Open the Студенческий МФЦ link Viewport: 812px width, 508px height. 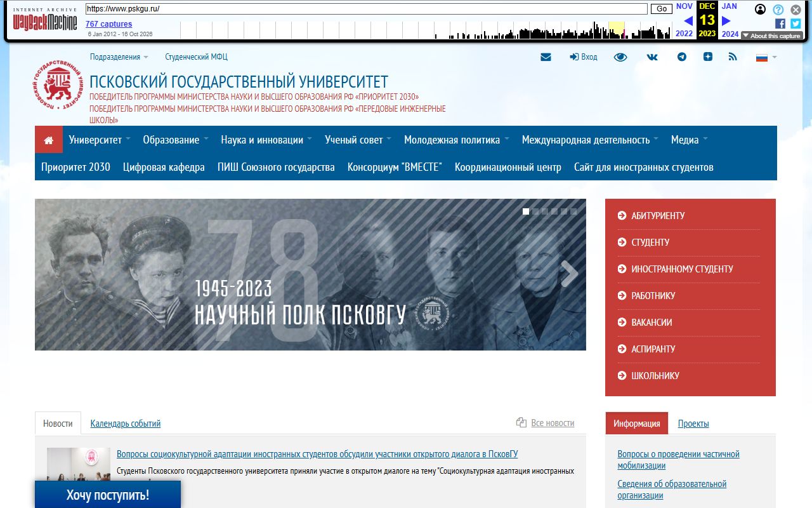pyautogui.click(x=196, y=57)
